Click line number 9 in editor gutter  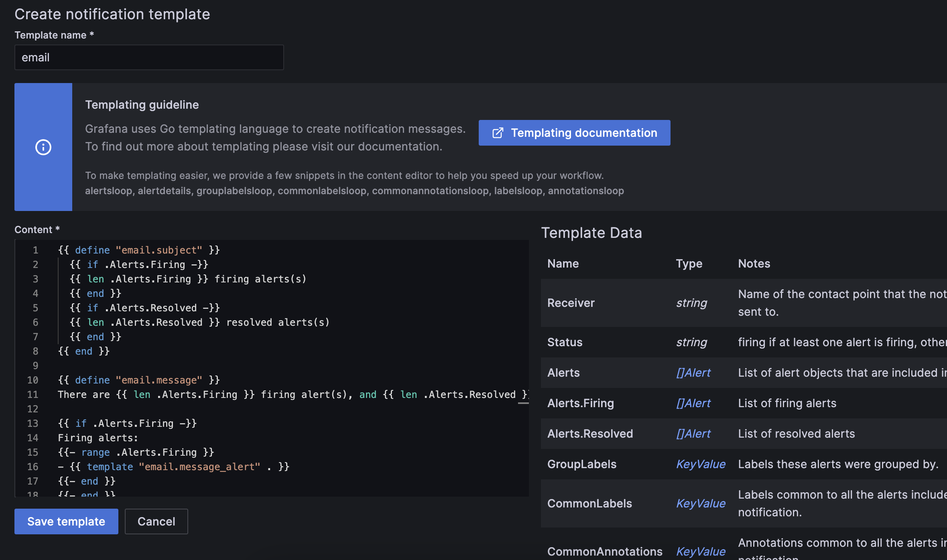click(35, 365)
